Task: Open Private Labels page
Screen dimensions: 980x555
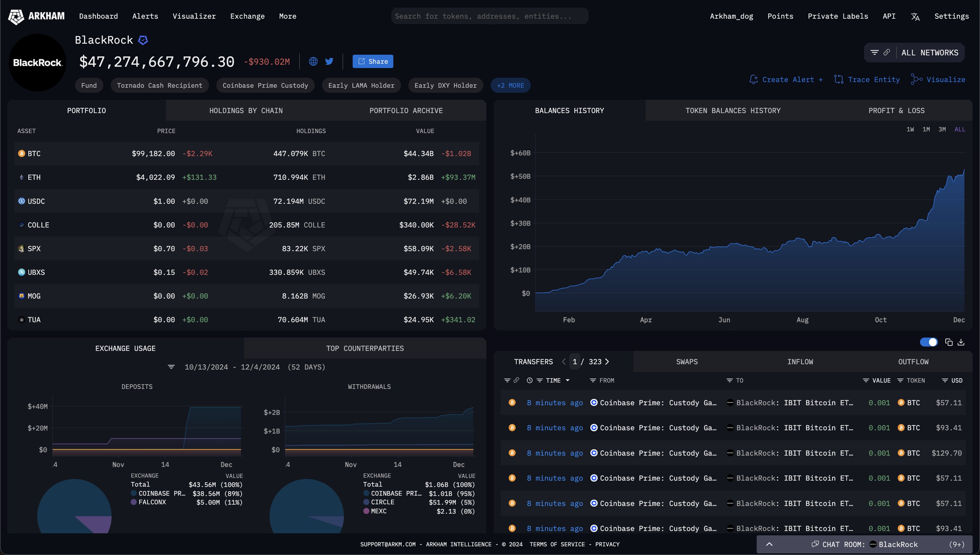Action: (838, 16)
